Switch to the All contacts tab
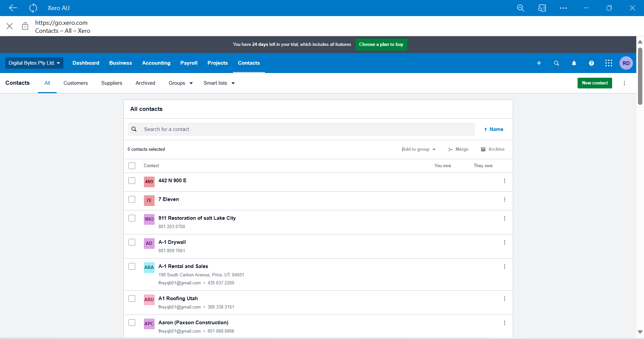 click(47, 83)
